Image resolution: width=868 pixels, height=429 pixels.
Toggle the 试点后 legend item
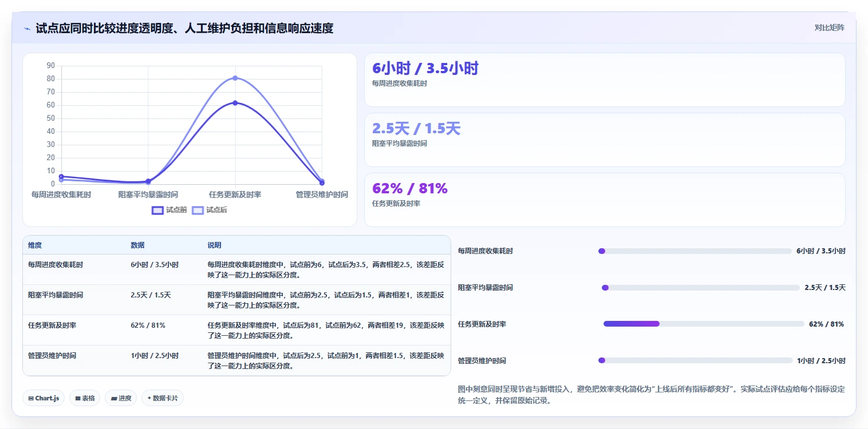[210, 210]
